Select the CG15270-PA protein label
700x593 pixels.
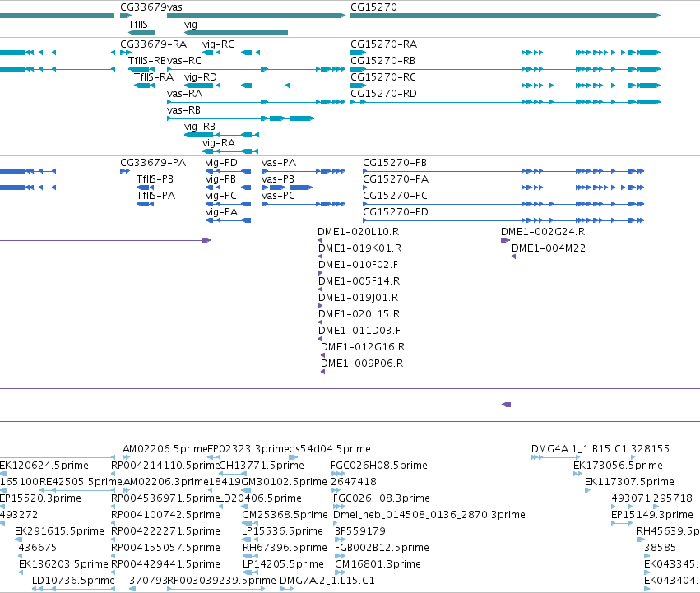click(x=396, y=179)
